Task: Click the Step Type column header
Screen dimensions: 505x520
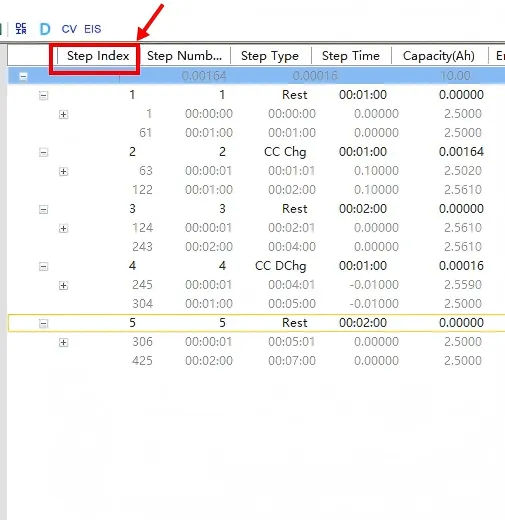Action: tap(270, 56)
